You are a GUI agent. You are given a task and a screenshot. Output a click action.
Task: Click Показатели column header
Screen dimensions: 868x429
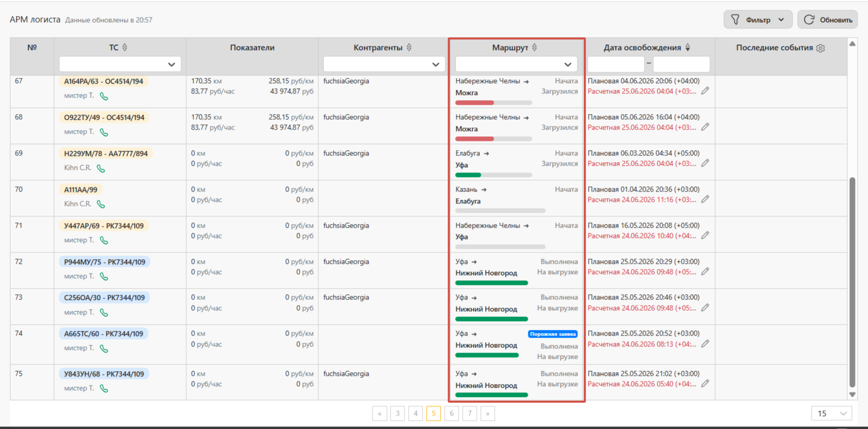point(252,47)
